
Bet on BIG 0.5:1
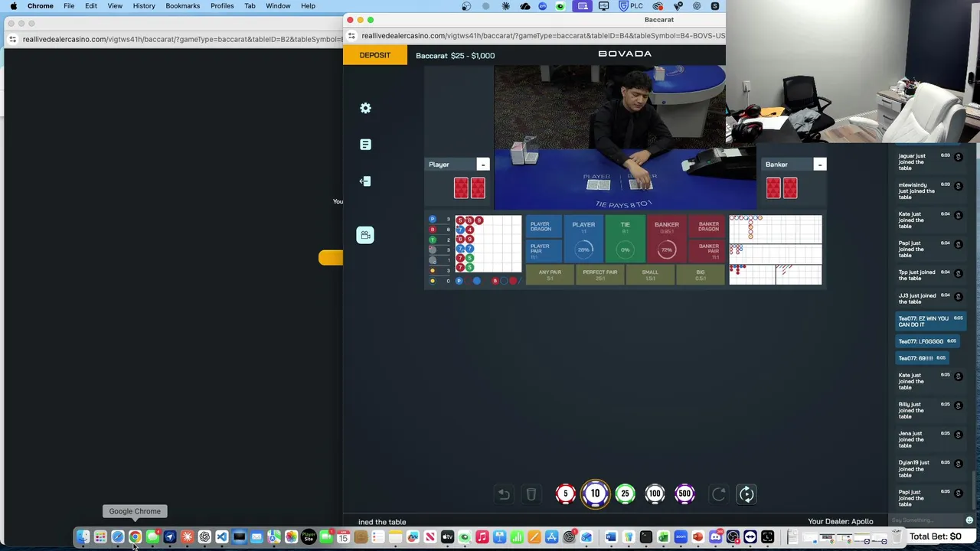pyautogui.click(x=700, y=275)
